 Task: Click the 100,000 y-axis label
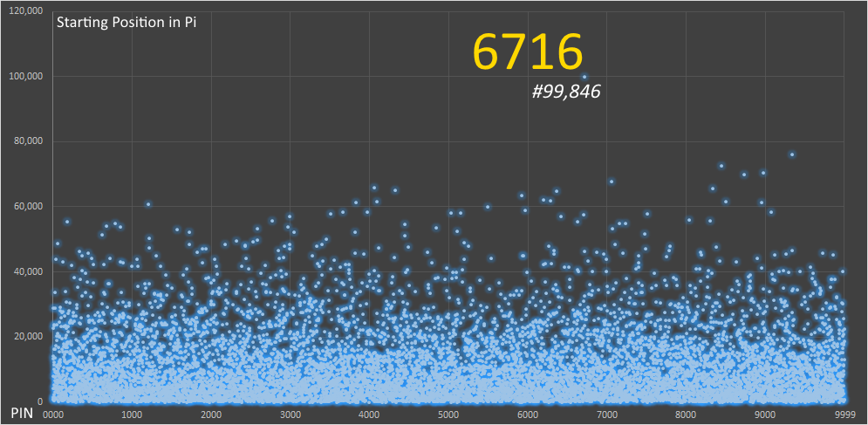click(x=25, y=77)
